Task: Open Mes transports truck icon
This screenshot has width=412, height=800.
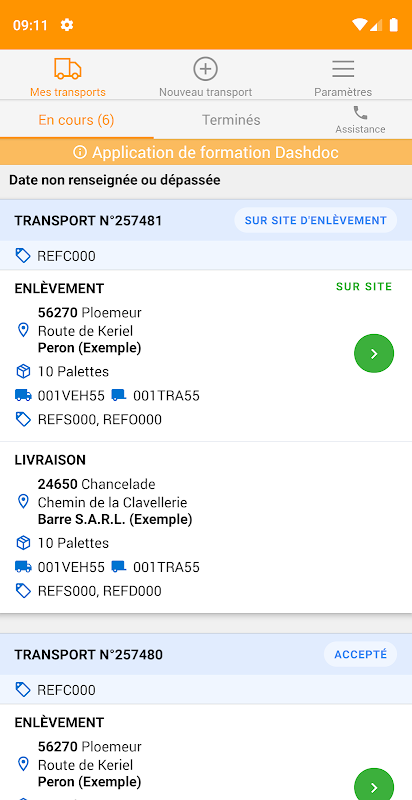Action: click(68, 69)
